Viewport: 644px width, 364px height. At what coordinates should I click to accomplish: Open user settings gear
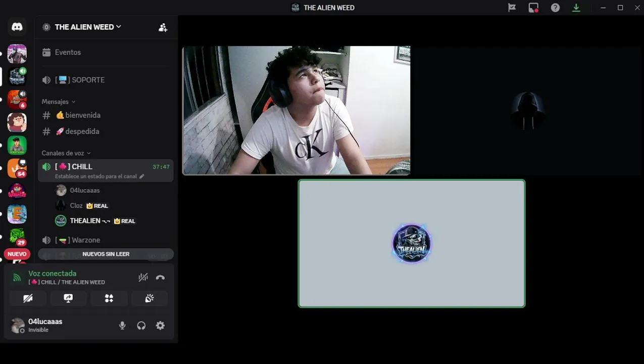[160, 326]
